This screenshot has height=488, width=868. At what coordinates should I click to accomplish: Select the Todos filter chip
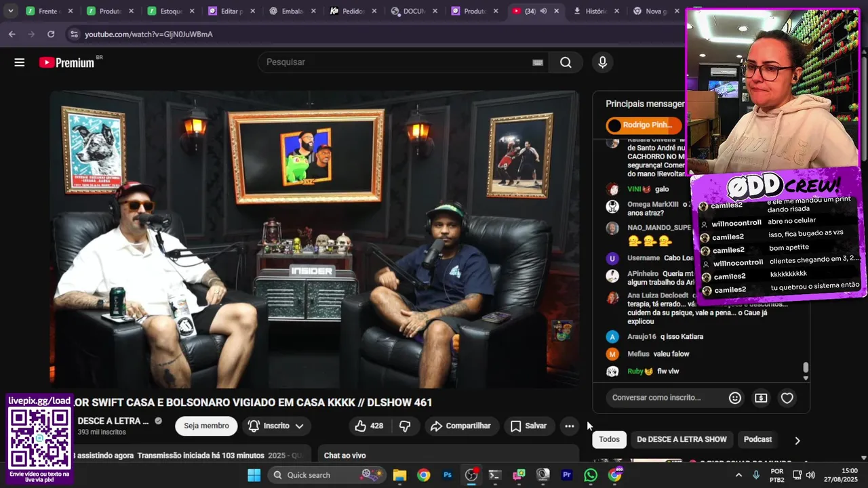609,439
